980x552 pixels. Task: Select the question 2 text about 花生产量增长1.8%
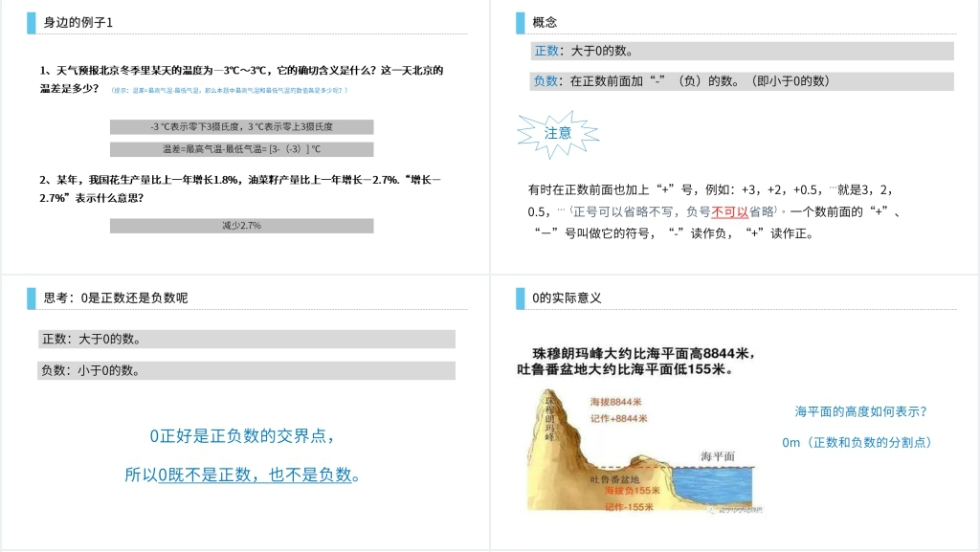click(240, 188)
